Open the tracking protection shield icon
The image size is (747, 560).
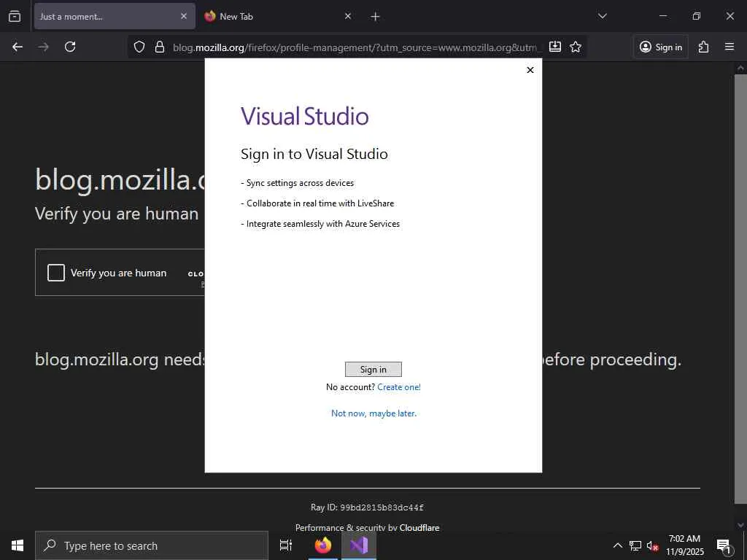pos(139,47)
